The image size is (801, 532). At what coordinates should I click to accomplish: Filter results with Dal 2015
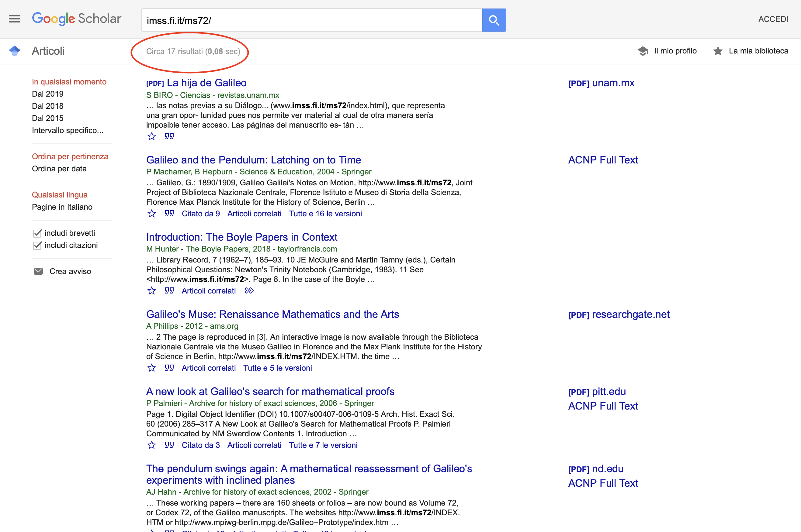[47, 118]
